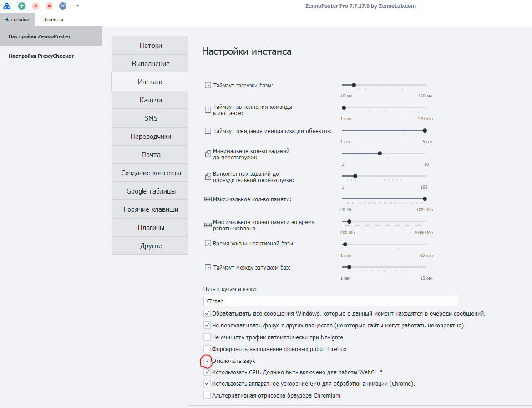Select Настройки ZennoPoster in the sidebar
532x408 pixels.
(40, 36)
